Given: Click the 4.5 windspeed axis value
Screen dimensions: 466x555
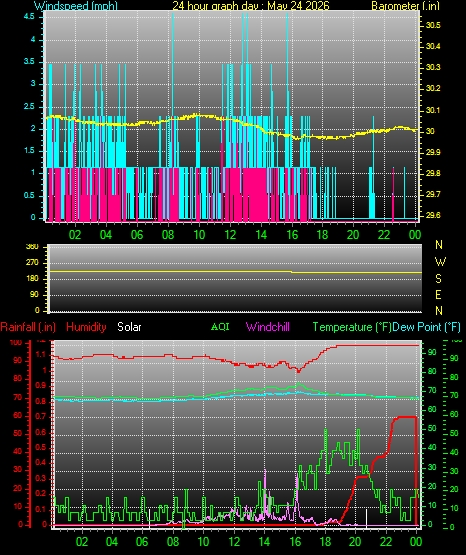Looking at the screenshot, I should [29, 16].
